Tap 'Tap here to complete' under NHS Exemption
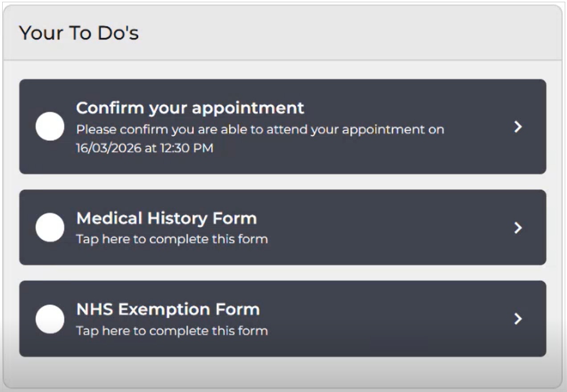This screenshot has height=392, width=567. tap(172, 331)
